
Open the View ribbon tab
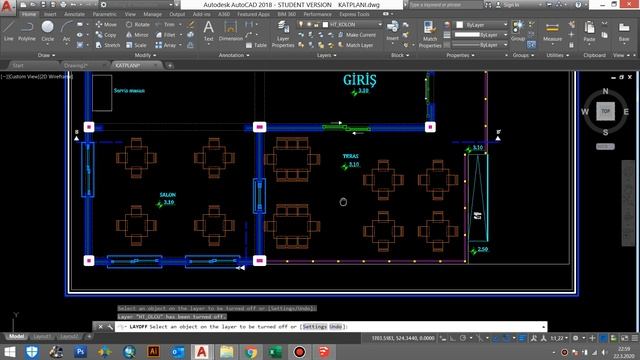click(130, 14)
